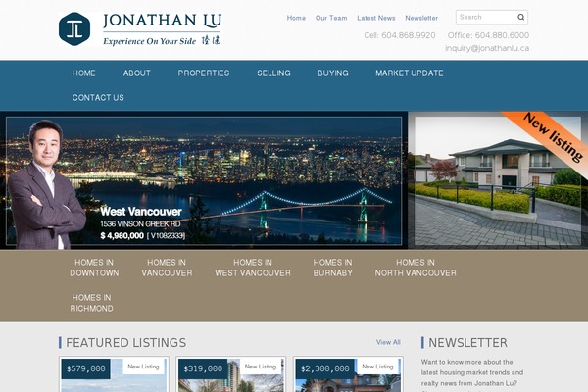Viewport: 588px width, 392px height.
Task: Open the New listing house photo
Action: 498,180
